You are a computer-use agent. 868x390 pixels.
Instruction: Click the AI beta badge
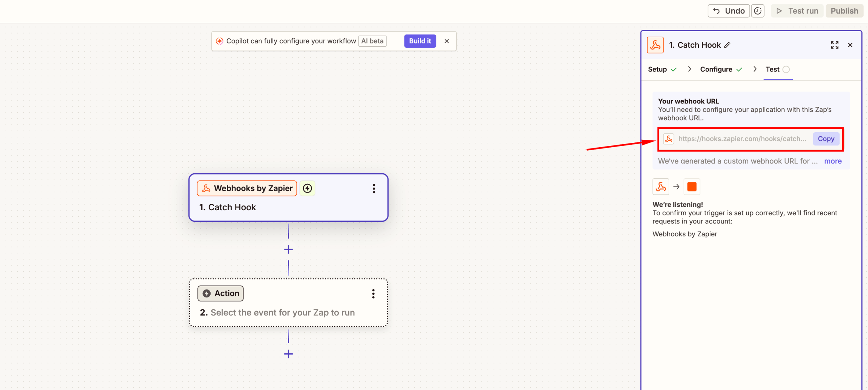coord(372,41)
